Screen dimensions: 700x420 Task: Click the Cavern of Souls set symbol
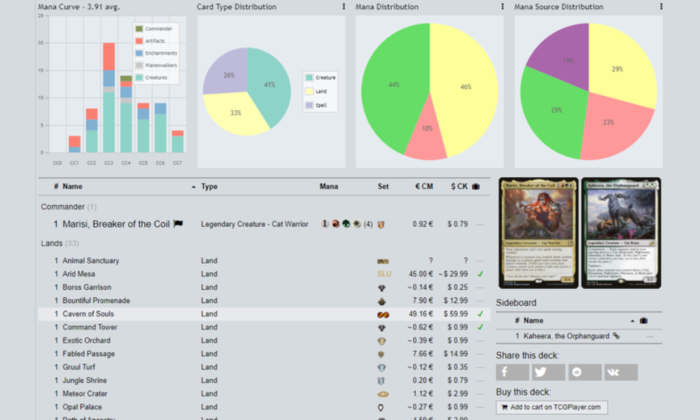[x=383, y=314]
